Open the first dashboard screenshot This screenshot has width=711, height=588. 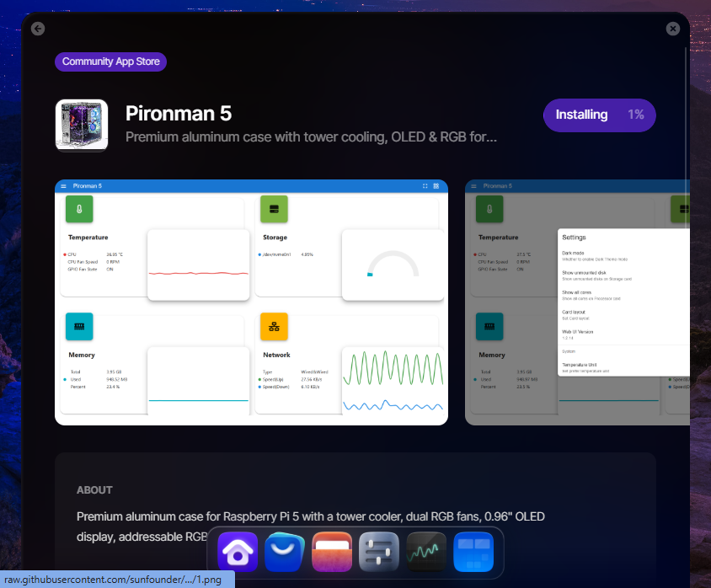(x=251, y=302)
